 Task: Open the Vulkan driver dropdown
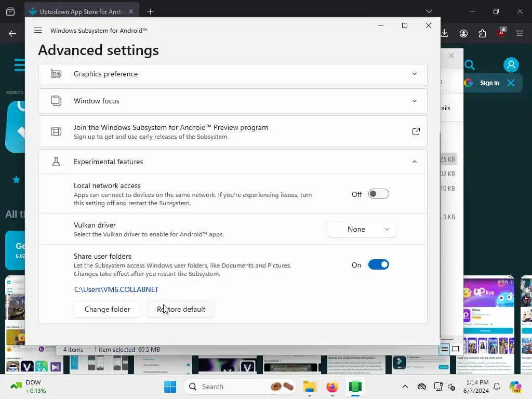pos(362,229)
